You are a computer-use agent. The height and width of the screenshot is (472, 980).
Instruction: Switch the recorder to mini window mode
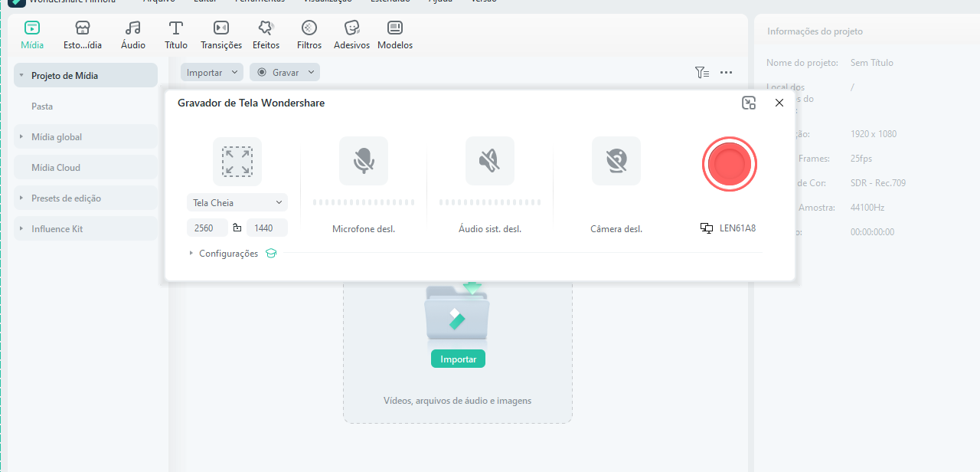(749, 103)
